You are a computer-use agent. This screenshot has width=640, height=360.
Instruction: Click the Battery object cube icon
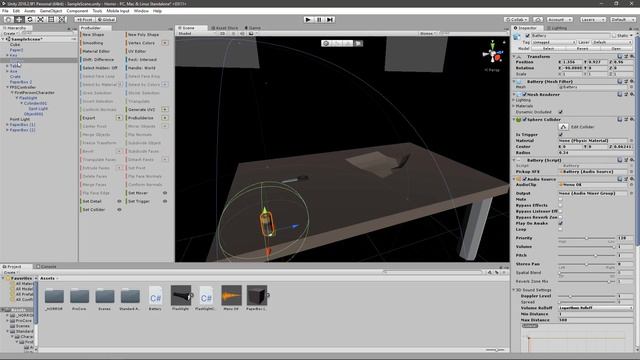(517, 36)
